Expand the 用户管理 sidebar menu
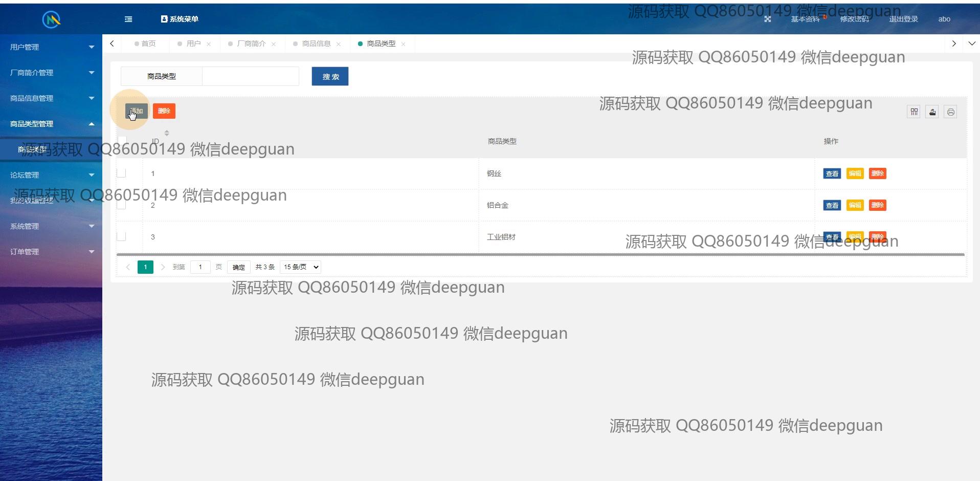980x481 pixels. (51, 47)
